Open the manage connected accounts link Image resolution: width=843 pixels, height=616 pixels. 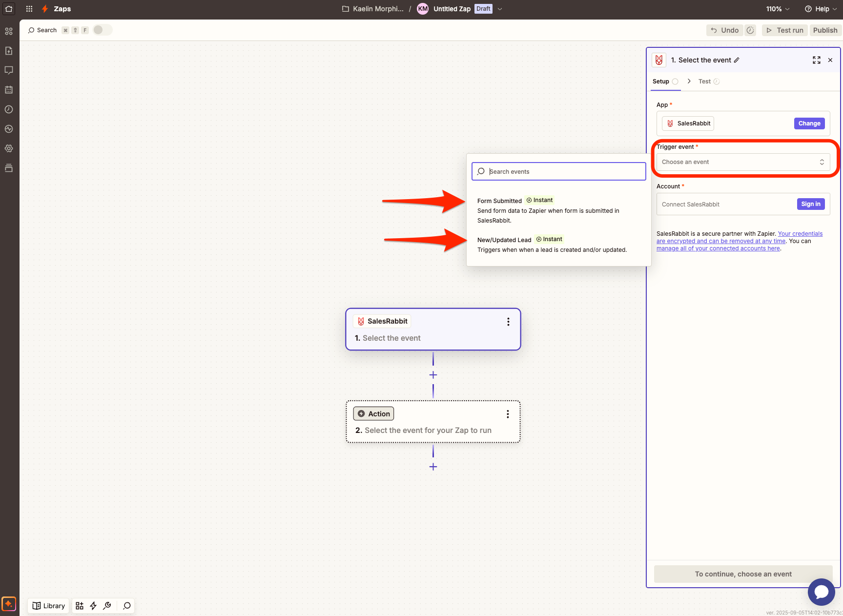pos(718,248)
